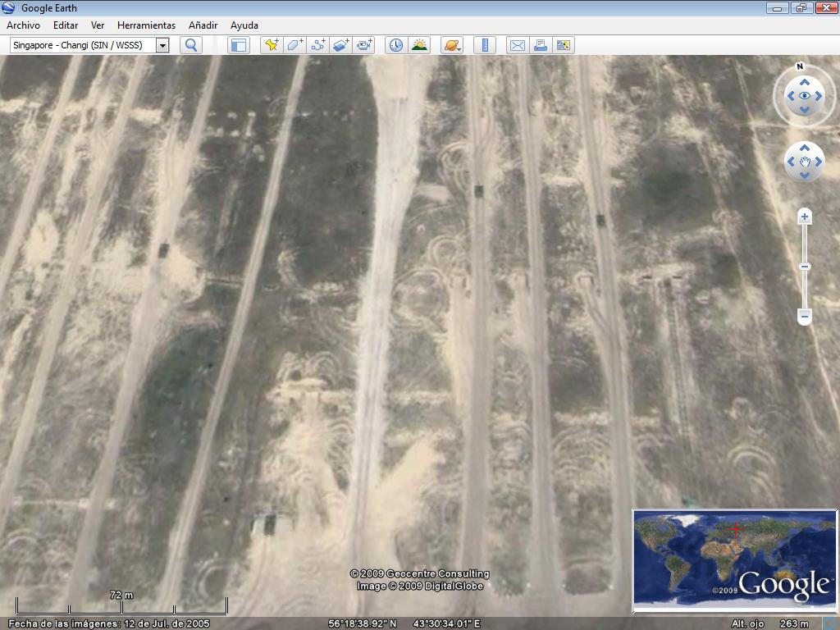Image resolution: width=840 pixels, height=630 pixels.
Task: Open the Archivo menu
Action: coord(23,25)
